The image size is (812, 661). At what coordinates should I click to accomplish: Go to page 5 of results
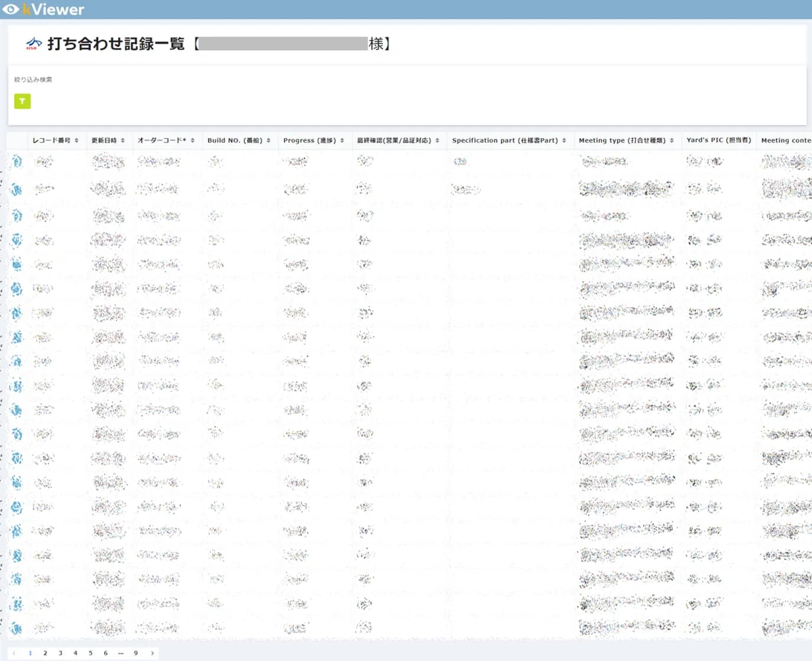click(x=90, y=653)
